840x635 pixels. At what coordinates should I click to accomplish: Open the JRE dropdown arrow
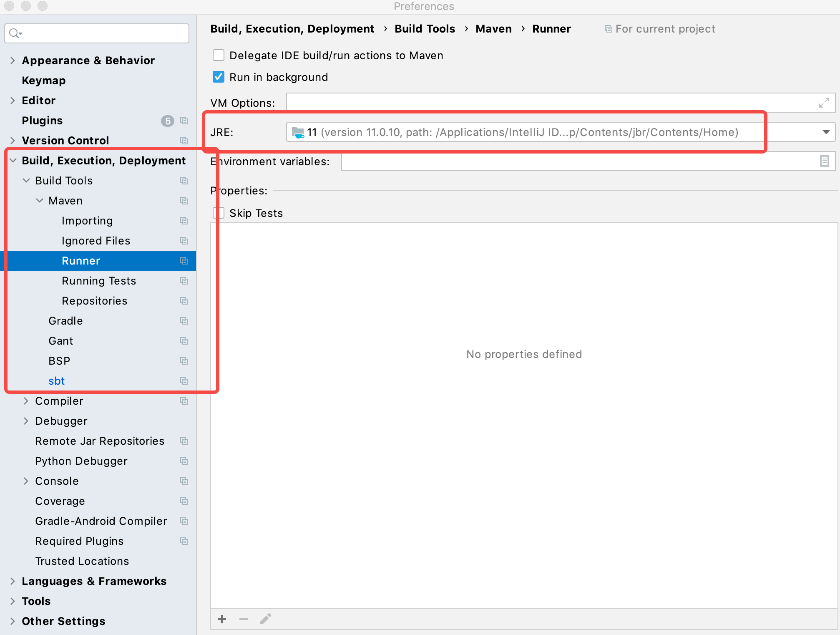pos(826,132)
